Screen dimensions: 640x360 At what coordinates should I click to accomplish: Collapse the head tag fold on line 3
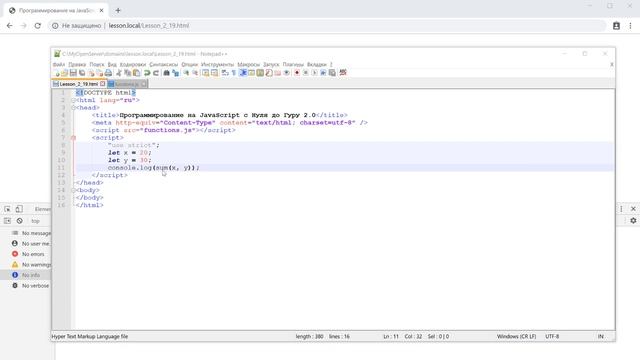coord(73,108)
